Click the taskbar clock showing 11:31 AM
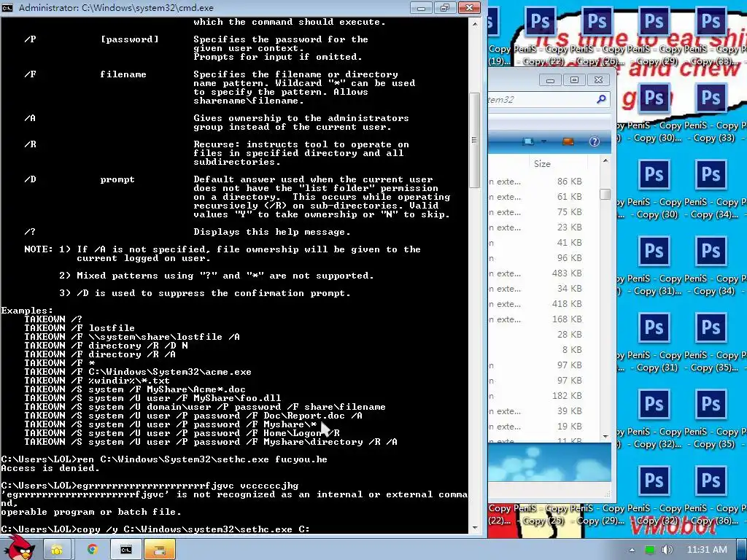 coord(706,550)
